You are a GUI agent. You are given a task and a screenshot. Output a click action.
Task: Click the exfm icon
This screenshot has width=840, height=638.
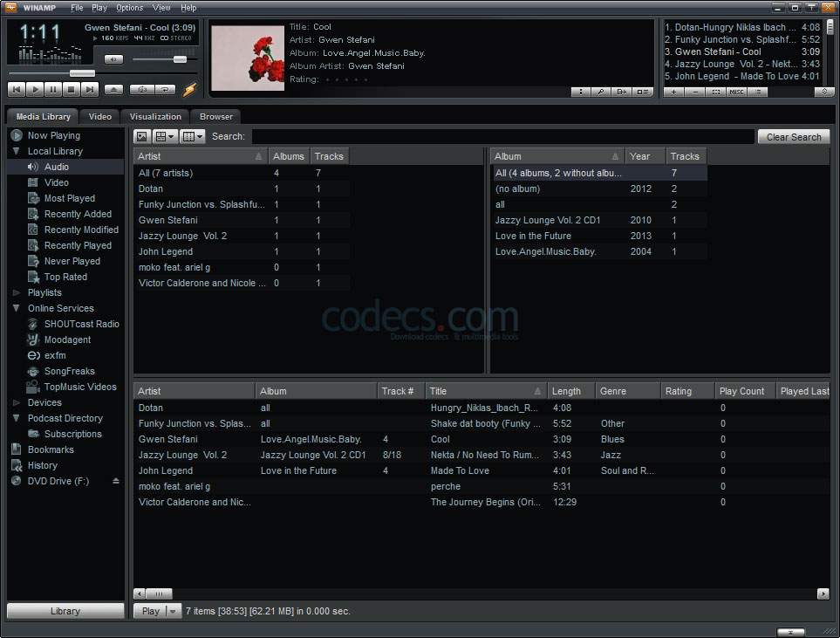(x=33, y=355)
